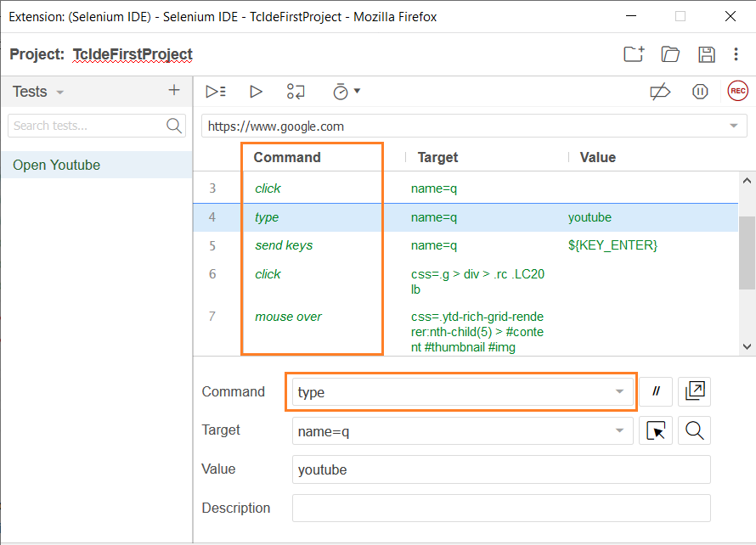Open the test execution speed timer
Viewport: 756px width, 545px height.
point(341,91)
